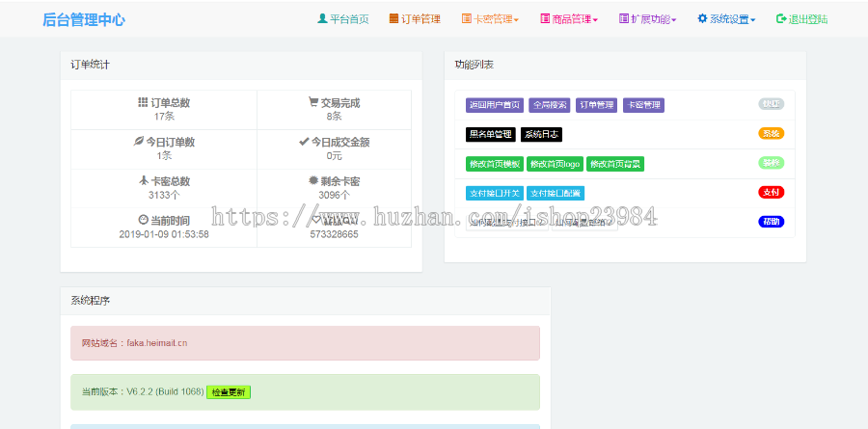Viewport: 868px width, 429px height.
Task: Click the red 支付 badge
Action: click(772, 192)
